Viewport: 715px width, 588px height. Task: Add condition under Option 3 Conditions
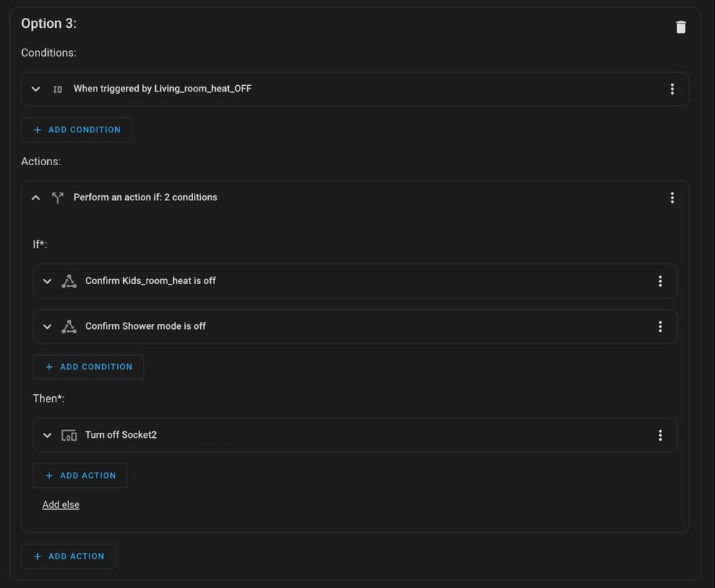click(x=77, y=129)
